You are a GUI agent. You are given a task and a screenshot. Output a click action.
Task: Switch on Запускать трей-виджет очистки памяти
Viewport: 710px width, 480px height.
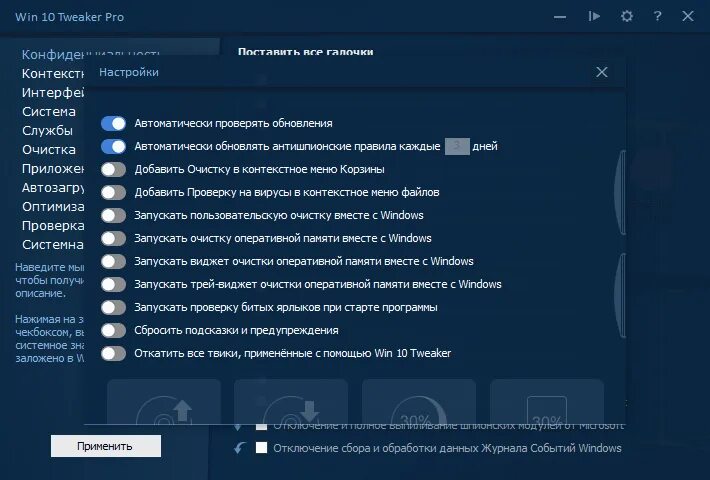[113, 284]
